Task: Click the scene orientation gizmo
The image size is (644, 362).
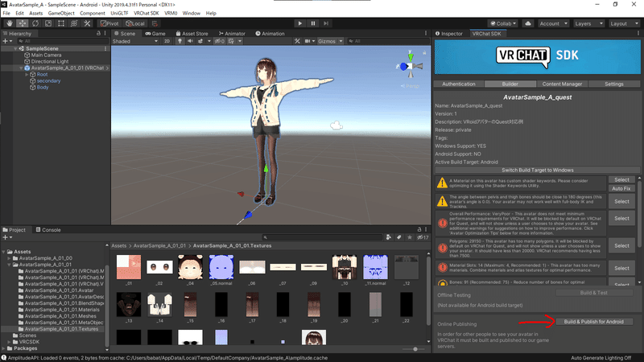Action: pyautogui.click(x=410, y=66)
